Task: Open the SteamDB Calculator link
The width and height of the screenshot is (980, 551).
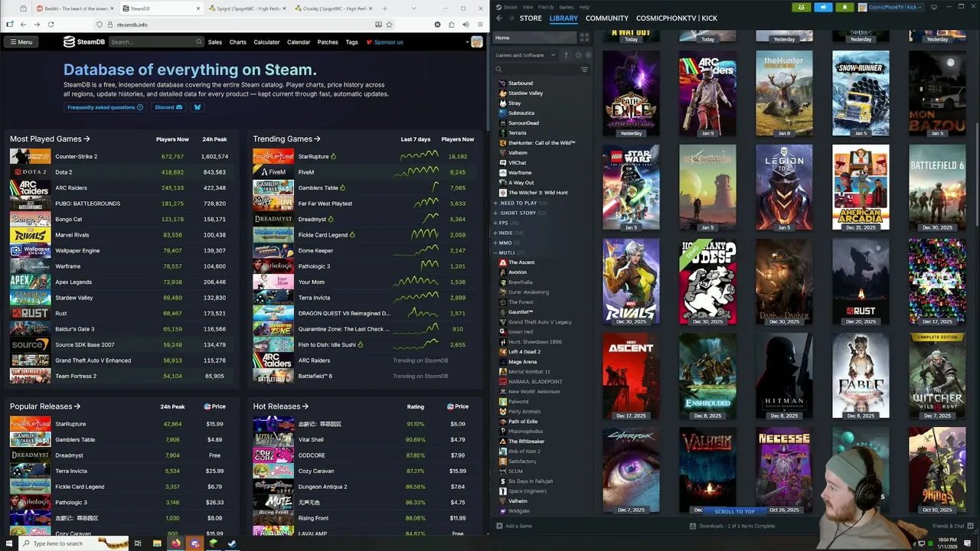Action: pos(266,42)
